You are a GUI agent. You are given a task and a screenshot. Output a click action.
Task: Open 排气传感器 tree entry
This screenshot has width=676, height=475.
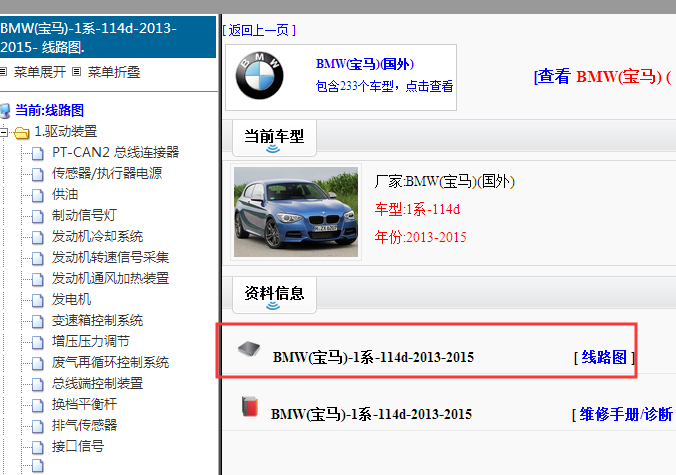tap(84, 426)
